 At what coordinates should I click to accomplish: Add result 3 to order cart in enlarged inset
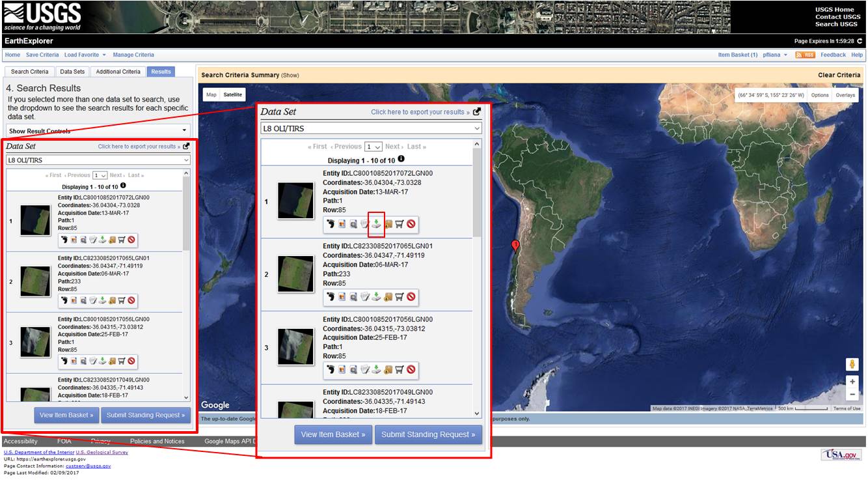(x=400, y=370)
